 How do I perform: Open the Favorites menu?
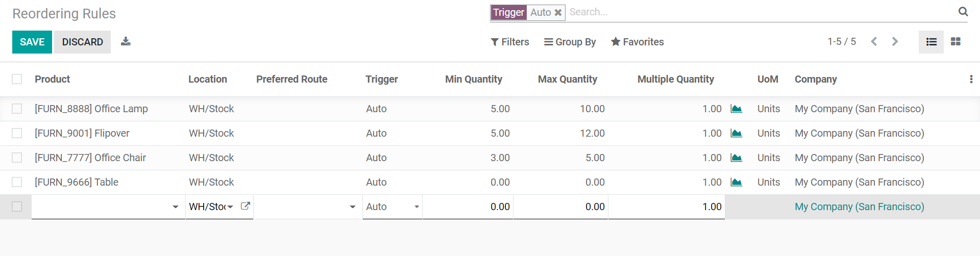click(x=638, y=42)
